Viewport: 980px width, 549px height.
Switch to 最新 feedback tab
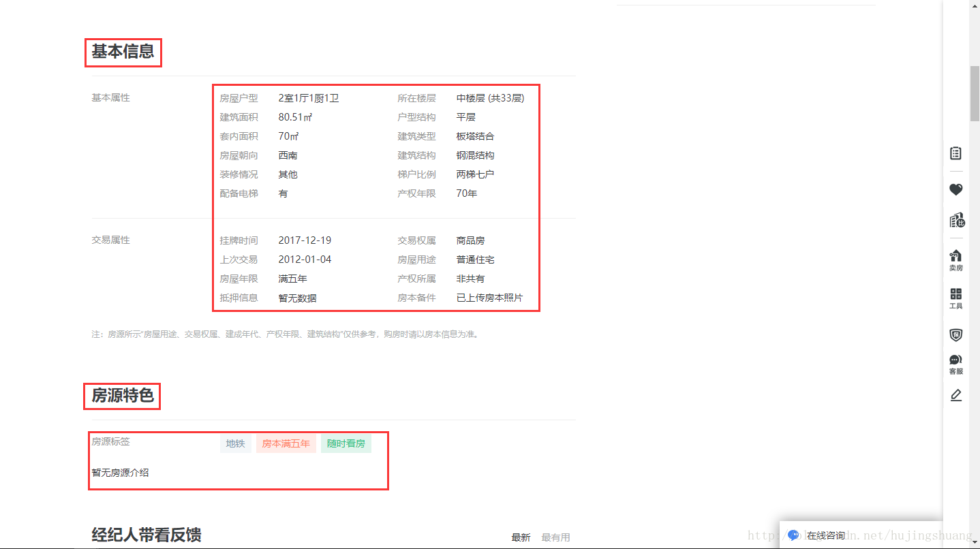(x=521, y=537)
